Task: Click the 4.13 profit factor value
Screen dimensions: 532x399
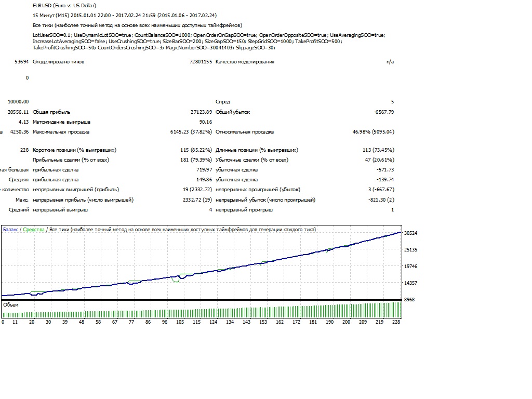Action: (x=24, y=122)
